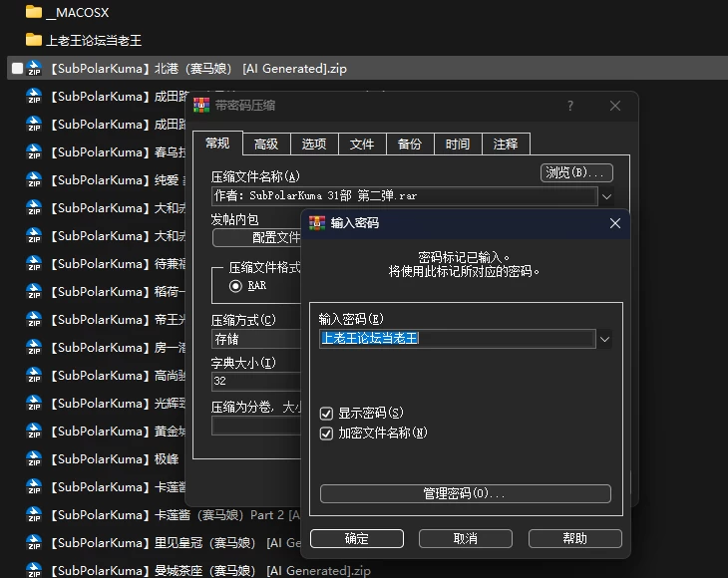Click the 取消 button
The width and height of the screenshot is (728, 578).
coord(465,538)
